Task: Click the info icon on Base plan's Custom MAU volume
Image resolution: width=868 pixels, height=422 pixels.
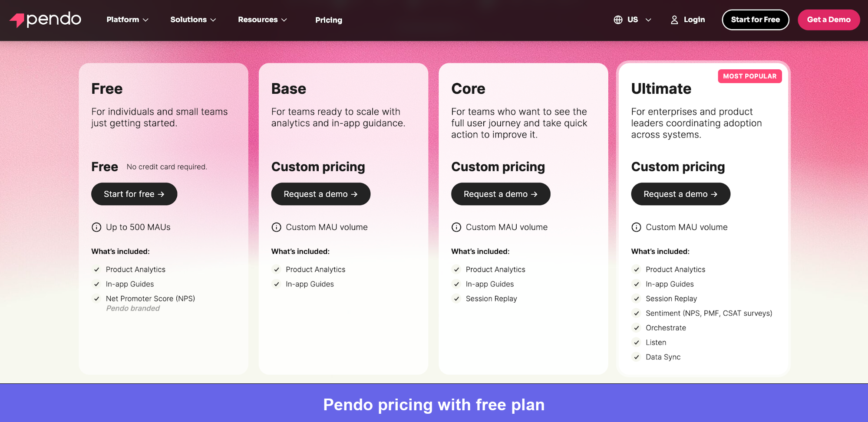Action: point(276,227)
